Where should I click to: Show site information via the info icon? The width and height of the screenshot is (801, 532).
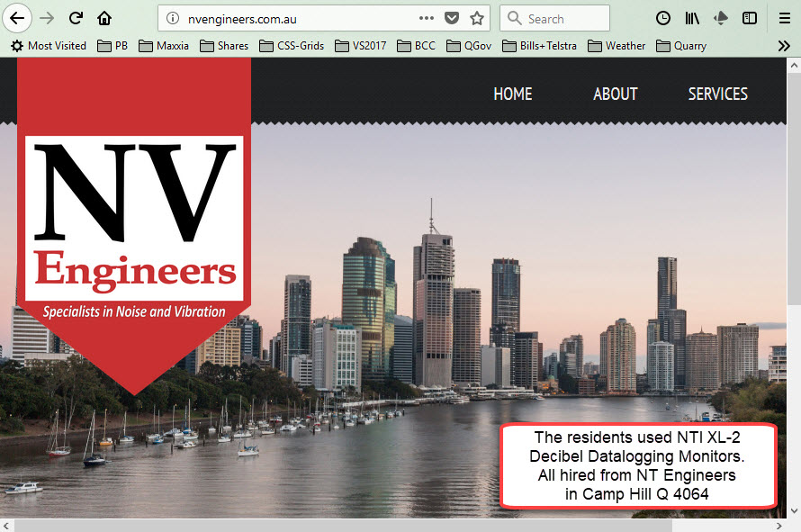coord(173,18)
